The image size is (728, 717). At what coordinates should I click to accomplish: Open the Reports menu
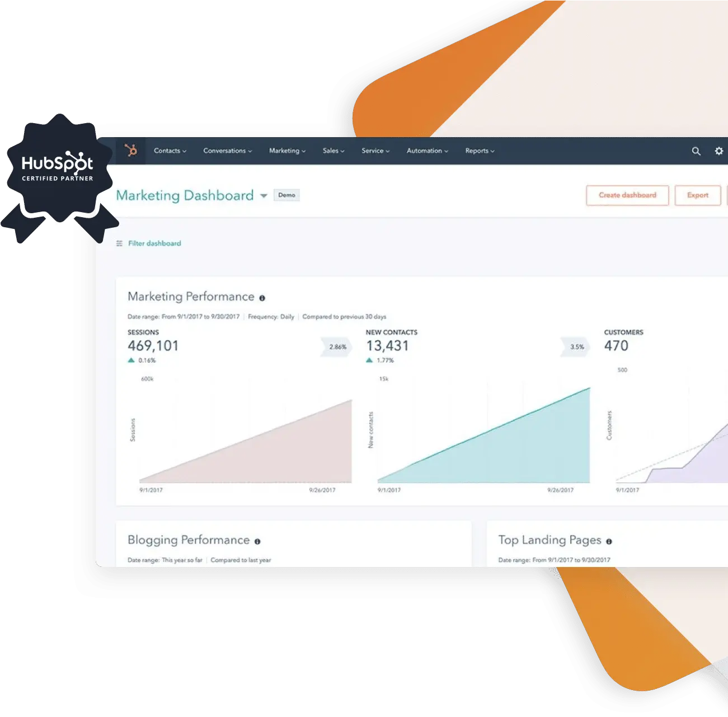480,151
